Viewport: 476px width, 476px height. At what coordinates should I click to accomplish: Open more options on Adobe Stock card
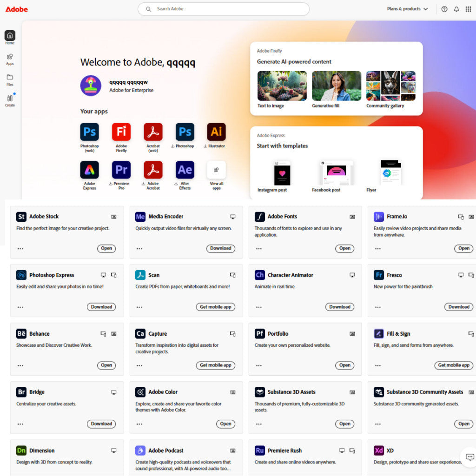click(20, 249)
